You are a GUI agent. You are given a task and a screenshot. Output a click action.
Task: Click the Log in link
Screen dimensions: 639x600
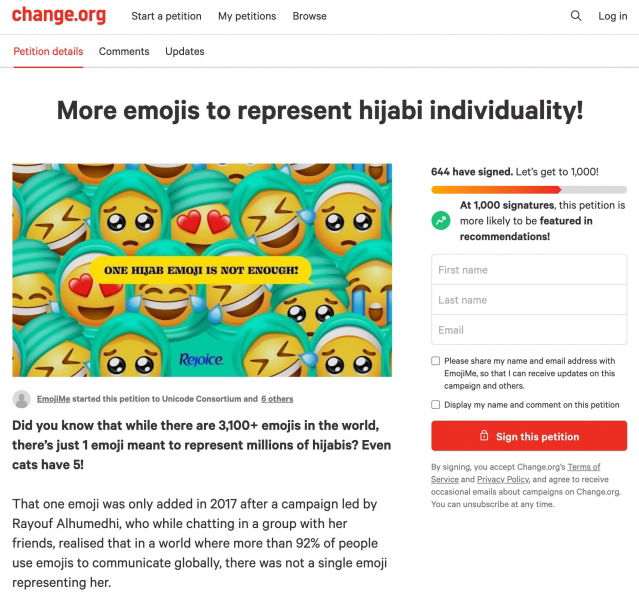(x=613, y=16)
